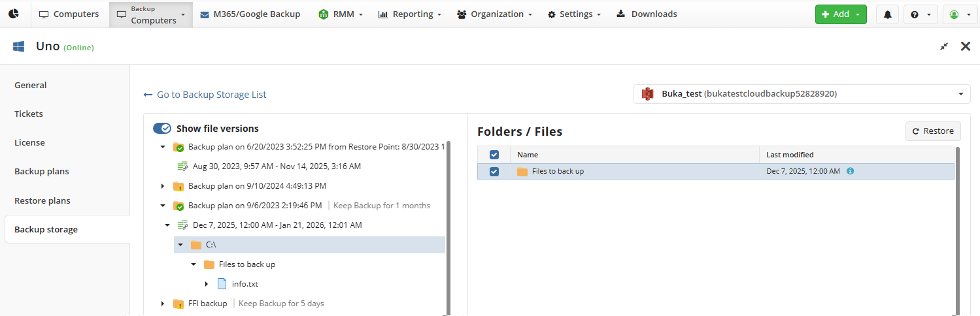The width and height of the screenshot is (980, 316).
Task: Open the Reporting menu
Action: (409, 14)
